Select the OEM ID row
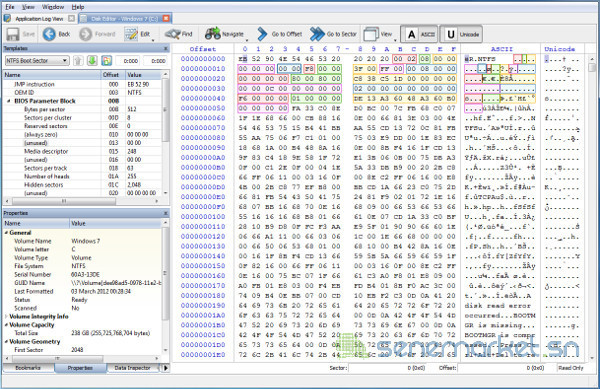Screen dimensions: 600x389 tap(82, 93)
